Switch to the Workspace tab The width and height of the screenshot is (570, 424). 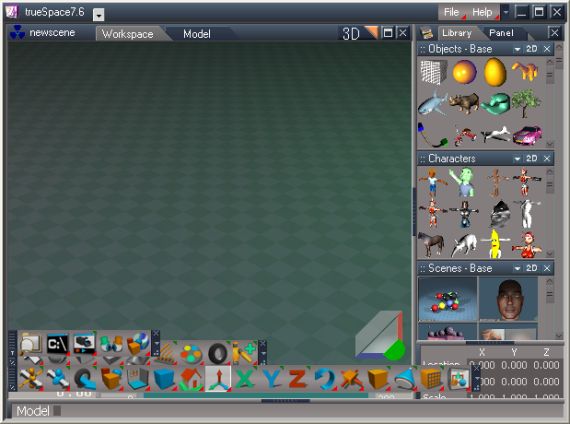click(x=128, y=34)
